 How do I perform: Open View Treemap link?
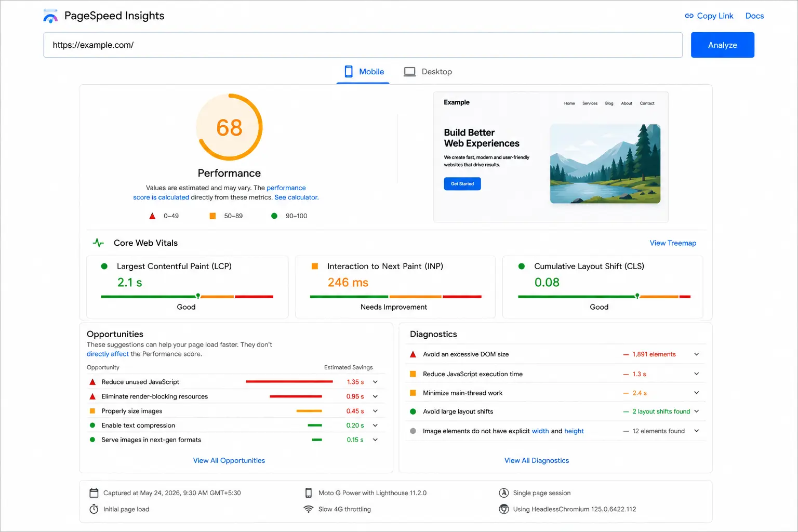click(x=673, y=243)
